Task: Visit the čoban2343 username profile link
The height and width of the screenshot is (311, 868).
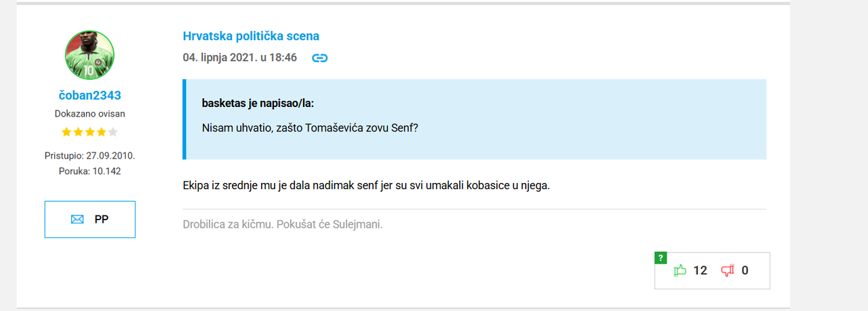Action: pyautogui.click(x=90, y=96)
